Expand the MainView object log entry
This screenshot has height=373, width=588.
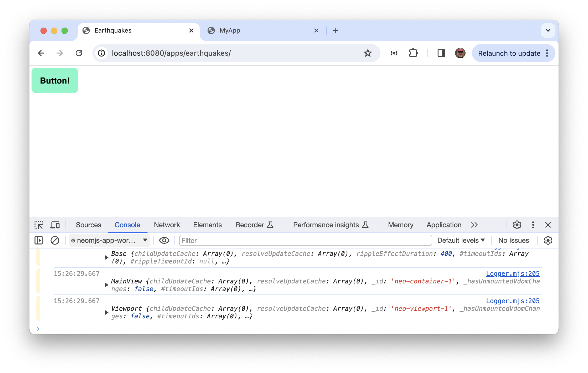tap(107, 285)
